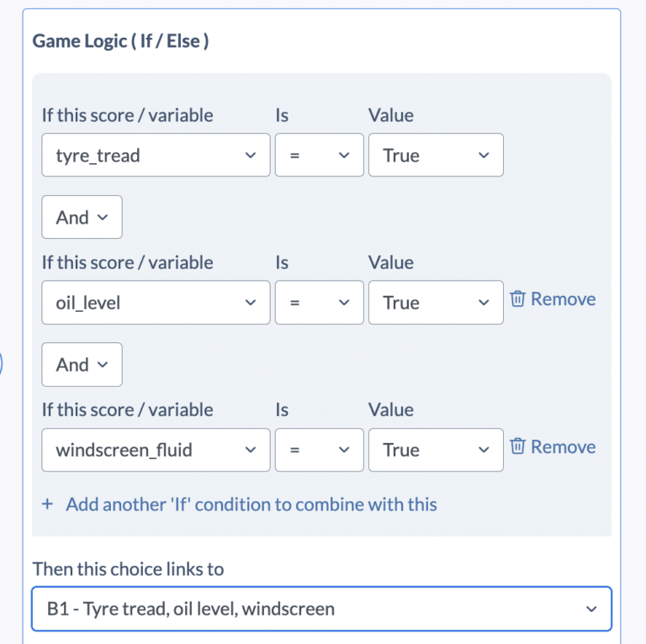Change the second And combinator dropdown

(82, 364)
